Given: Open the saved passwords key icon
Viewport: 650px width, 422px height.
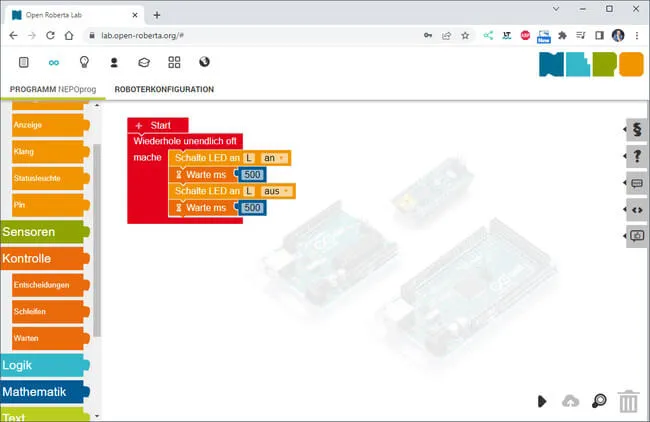Looking at the screenshot, I should click(x=428, y=36).
